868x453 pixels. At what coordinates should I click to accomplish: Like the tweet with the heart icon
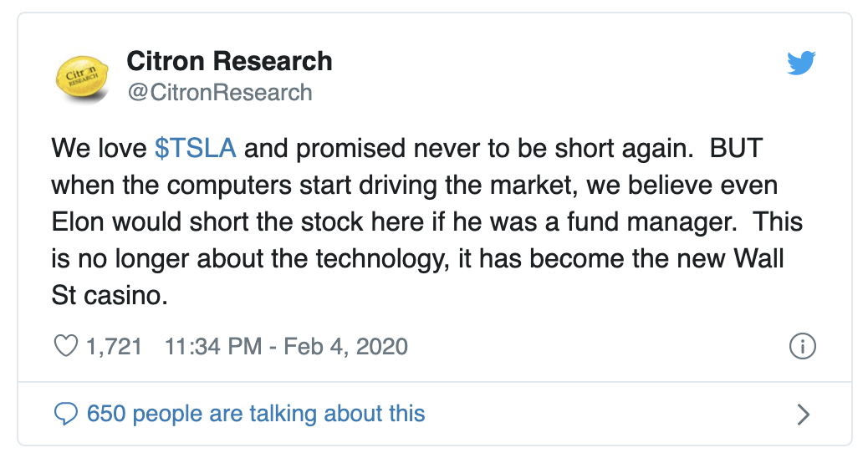64,346
